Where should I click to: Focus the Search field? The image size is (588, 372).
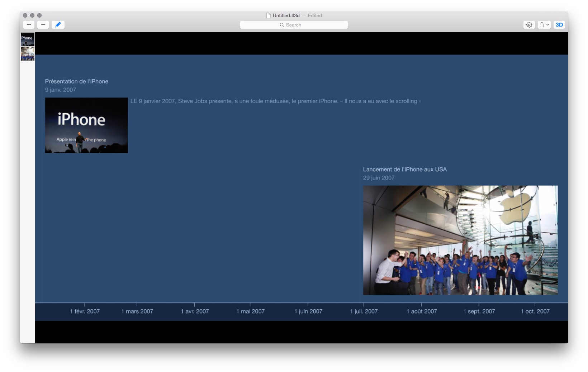[x=294, y=25]
